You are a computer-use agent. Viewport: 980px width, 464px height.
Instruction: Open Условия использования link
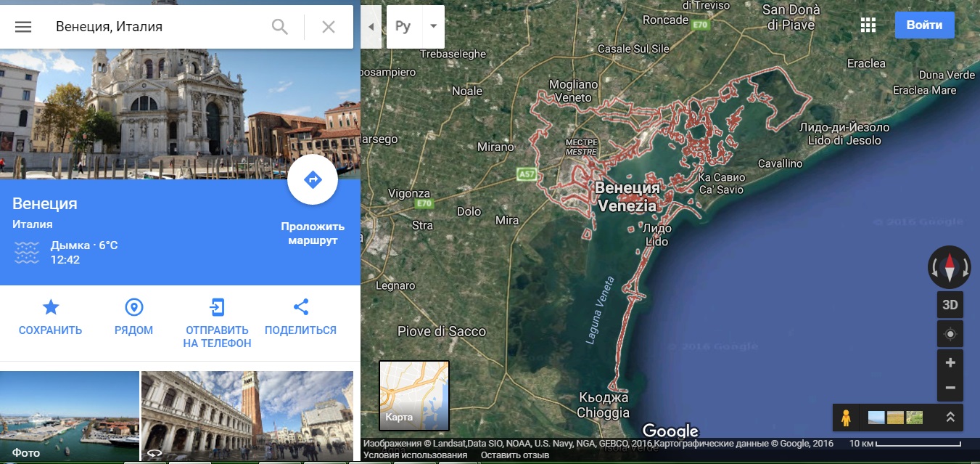pyautogui.click(x=415, y=455)
